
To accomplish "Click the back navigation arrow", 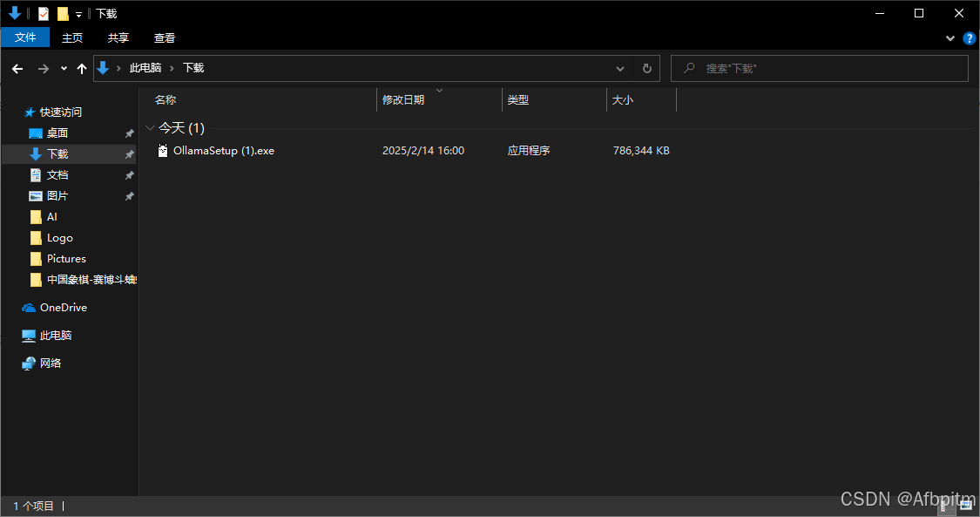I will pyautogui.click(x=17, y=68).
